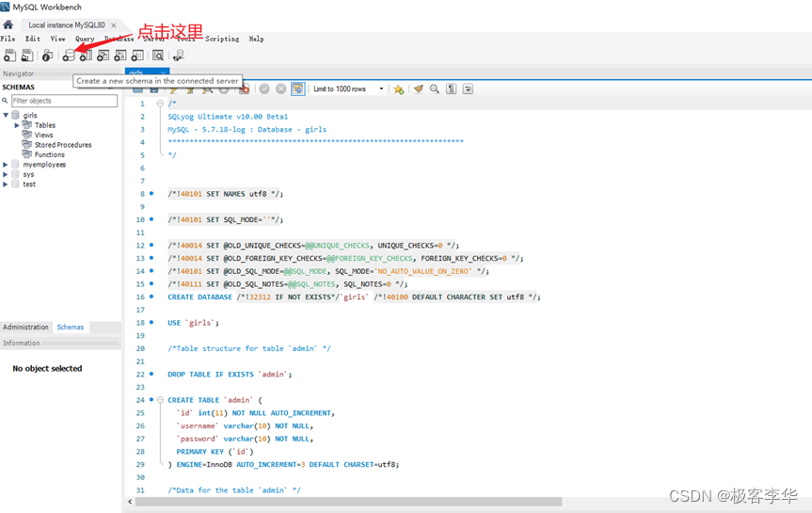Expand the test schema
Image resolution: width=812 pixels, height=513 pixels.
coord(6,184)
